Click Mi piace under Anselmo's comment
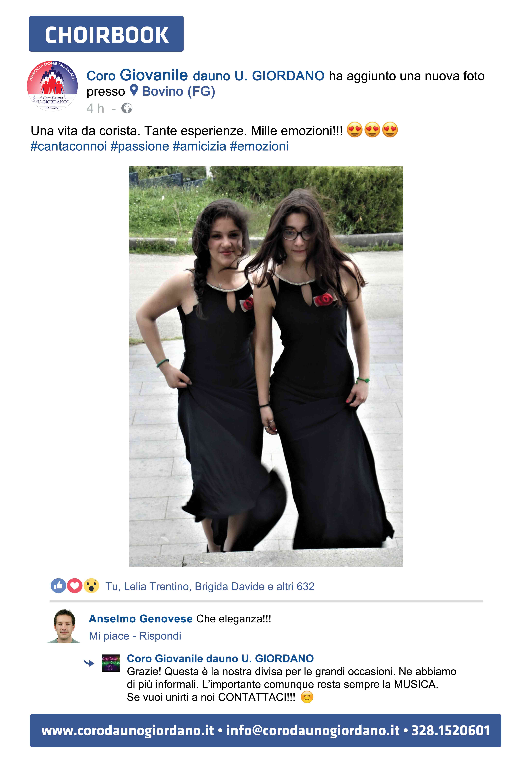The height and width of the screenshot is (760, 532). (109, 636)
